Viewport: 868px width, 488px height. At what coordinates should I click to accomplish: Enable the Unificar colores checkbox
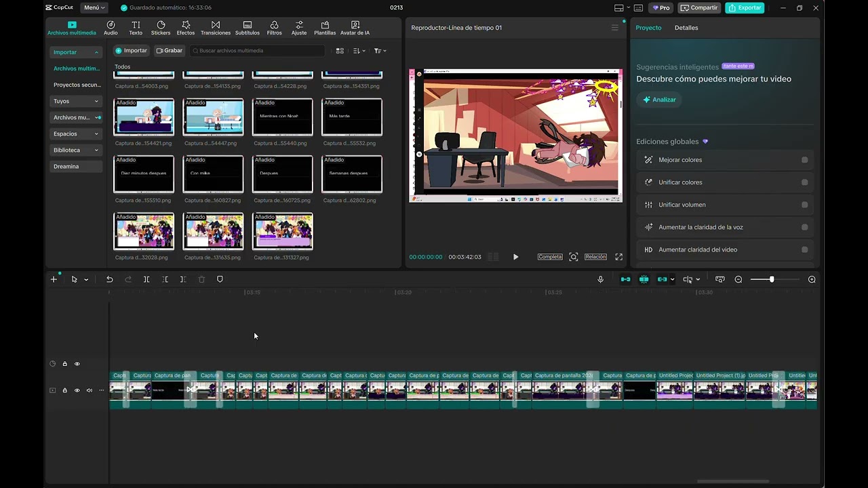(805, 182)
